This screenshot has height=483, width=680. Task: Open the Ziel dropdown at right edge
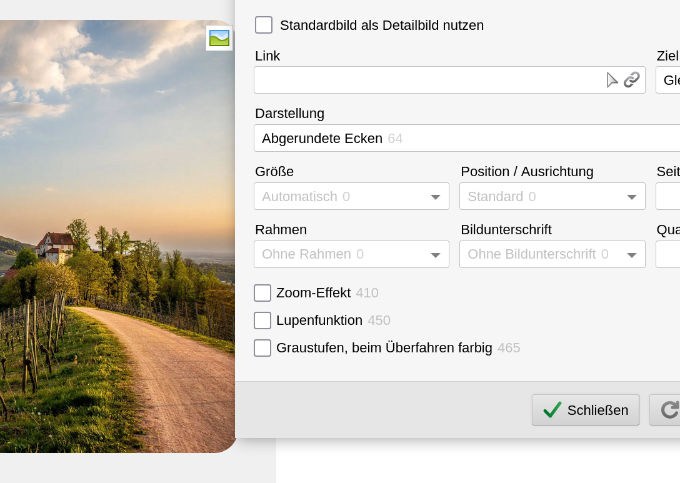coord(668,80)
